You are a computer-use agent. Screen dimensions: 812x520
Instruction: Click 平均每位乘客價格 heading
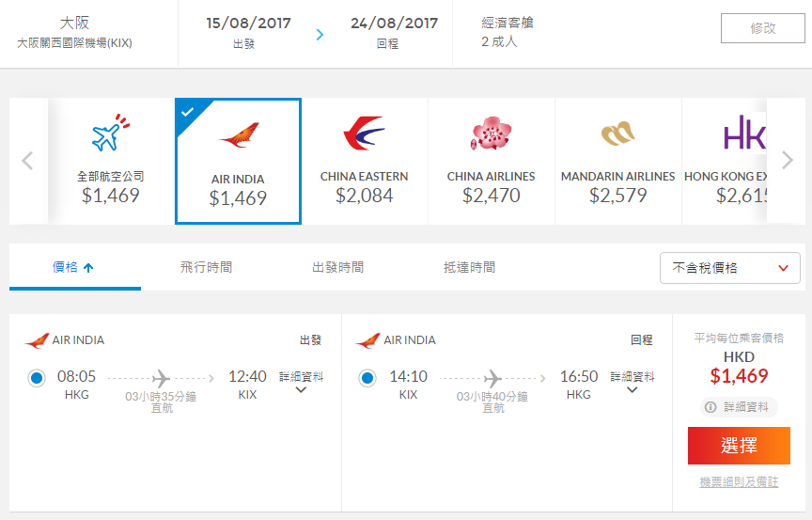739,339
